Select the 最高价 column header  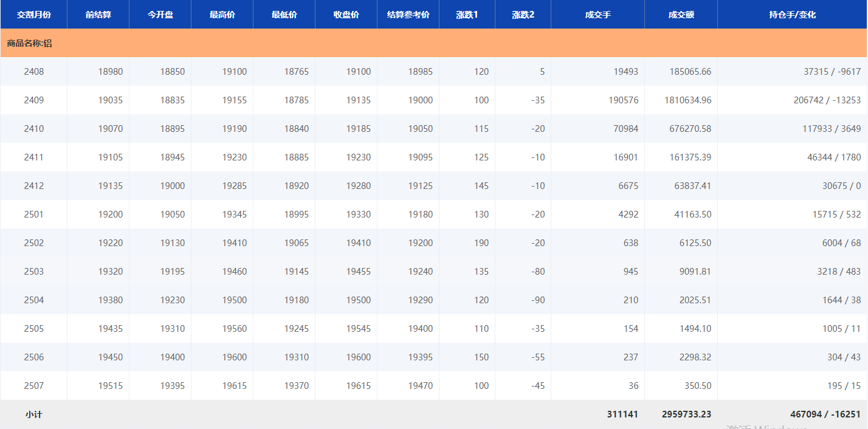coord(222,15)
